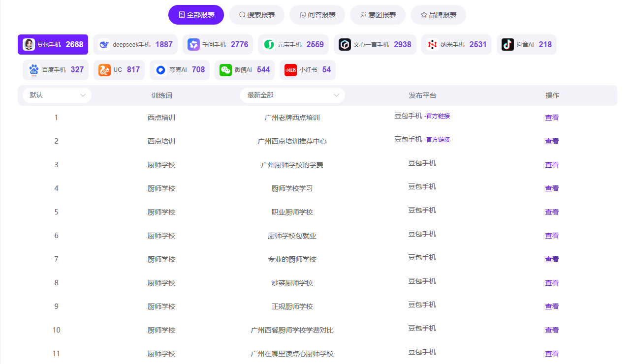The width and height of the screenshot is (634, 364).
Task: Click the 微信AI green logo icon
Action: [225, 70]
